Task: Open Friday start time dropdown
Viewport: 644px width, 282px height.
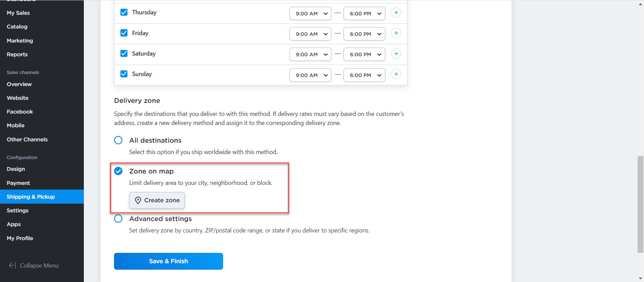Action: [x=310, y=34]
